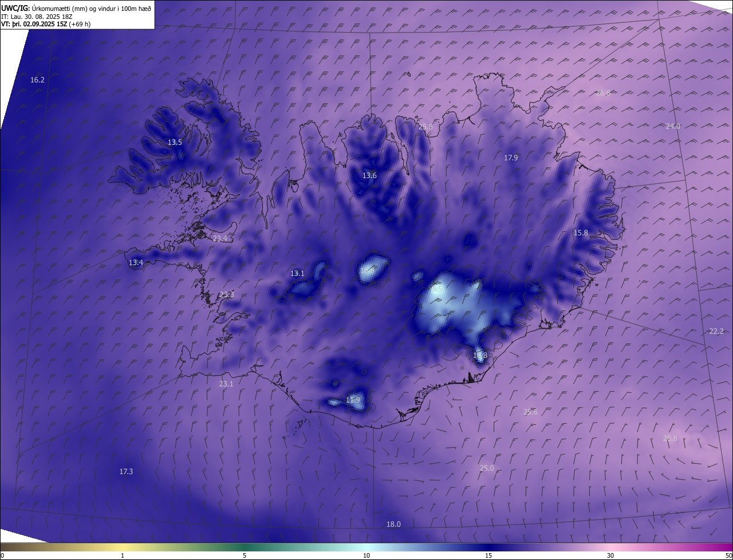Click the 50 tick on the color scale
The width and height of the screenshot is (733, 560).
tap(728, 555)
